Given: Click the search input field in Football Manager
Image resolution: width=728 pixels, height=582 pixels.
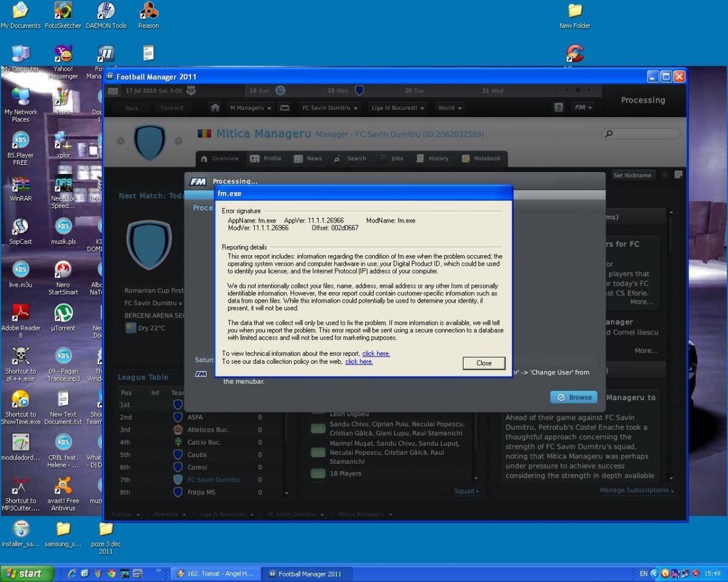Looking at the screenshot, I should point(641,133).
